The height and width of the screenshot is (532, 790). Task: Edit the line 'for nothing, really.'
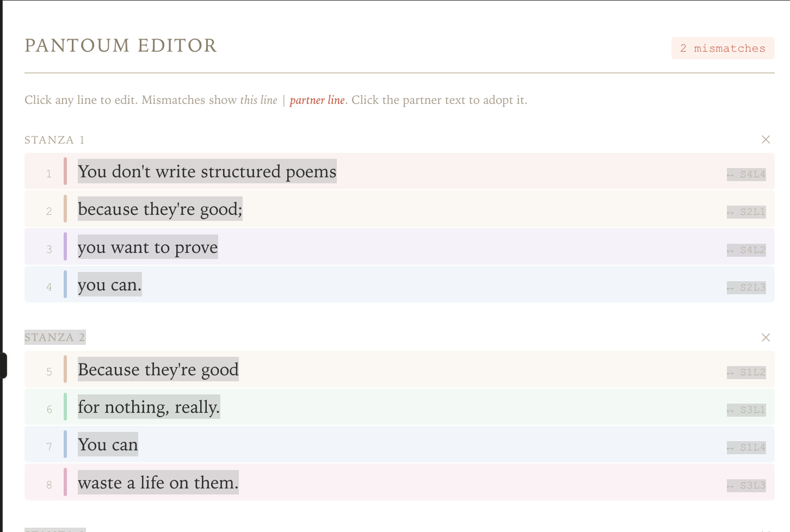pyautogui.click(x=149, y=407)
